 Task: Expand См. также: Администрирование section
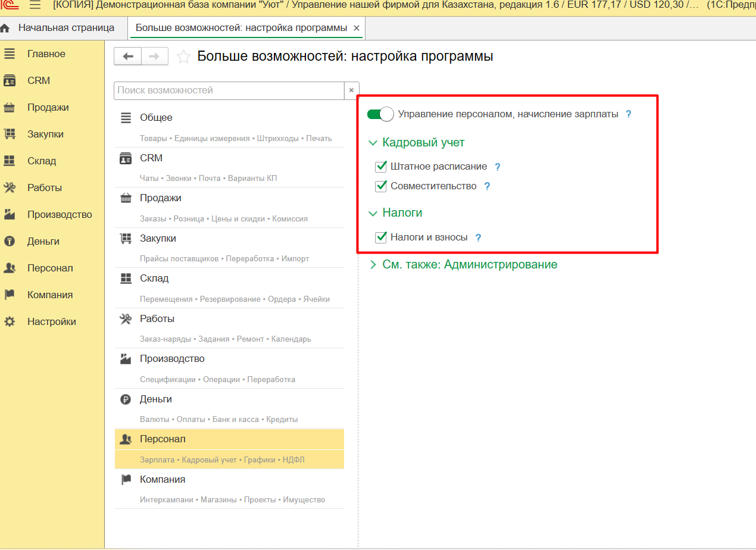point(373,264)
